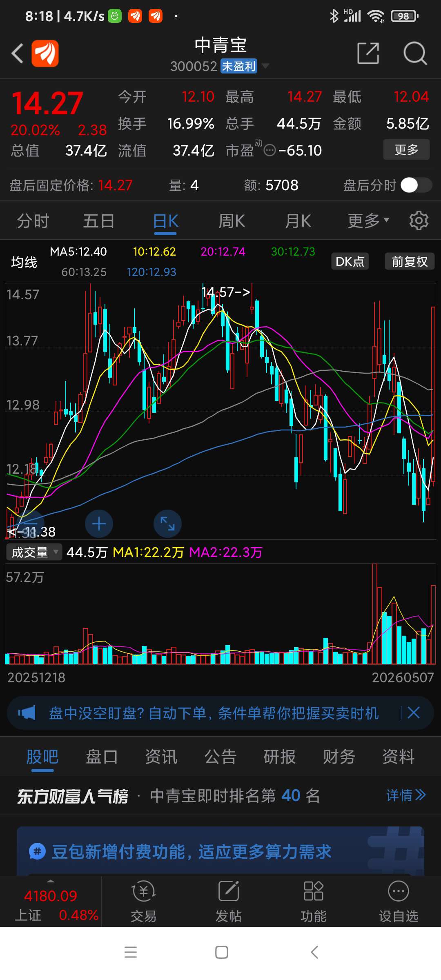
Task: Open chart settings gear icon
Action: point(419,221)
